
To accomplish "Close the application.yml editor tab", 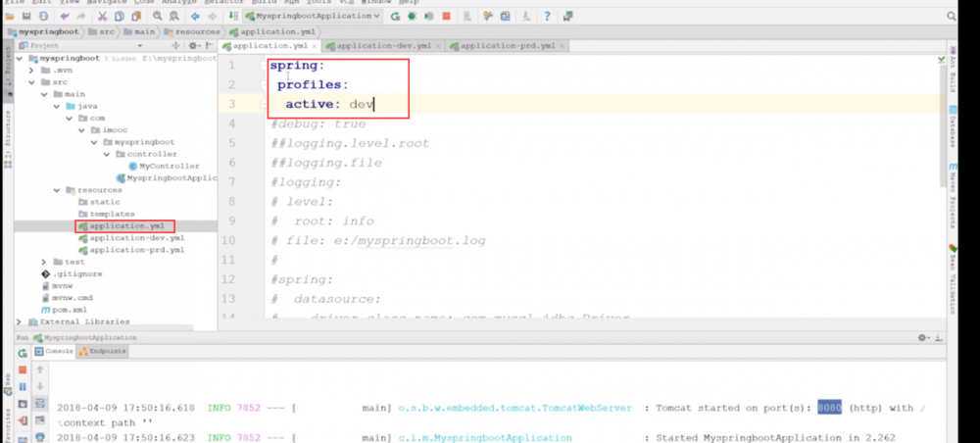I will point(314,46).
